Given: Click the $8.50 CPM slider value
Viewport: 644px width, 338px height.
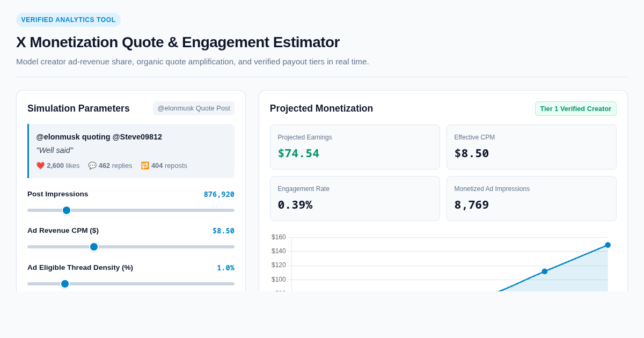Looking at the screenshot, I should pyautogui.click(x=223, y=231).
